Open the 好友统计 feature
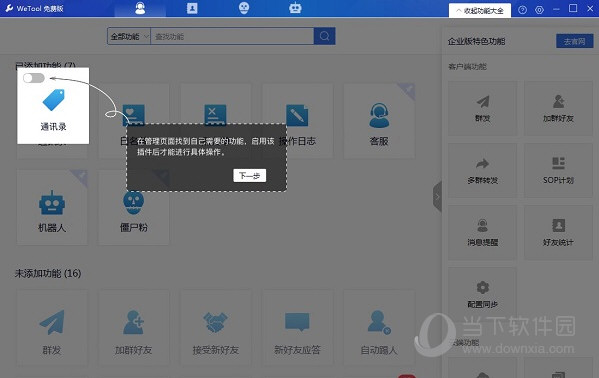This screenshot has width=599, height=378. tap(559, 232)
